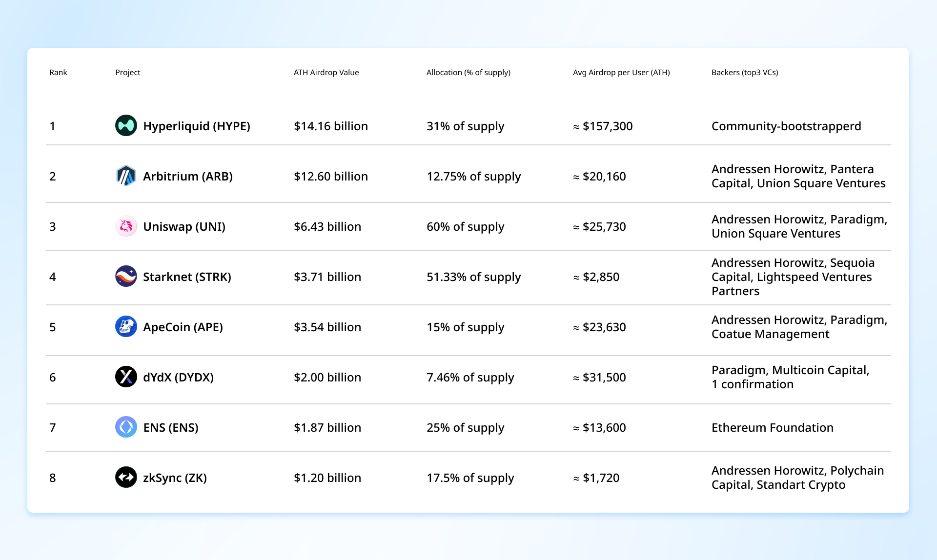The height and width of the screenshot is (560, 937).
Task: Select the $12.60 billion value cell
Action: (331, 177)
